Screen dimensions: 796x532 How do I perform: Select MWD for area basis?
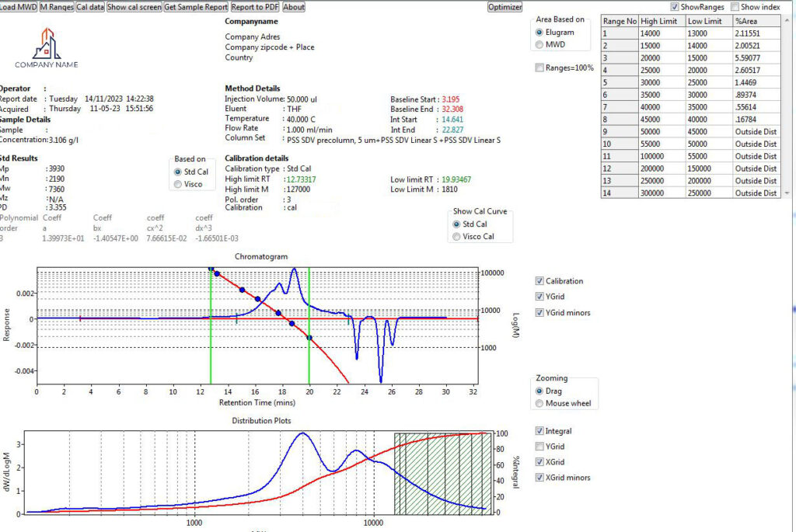pos(540,45)
